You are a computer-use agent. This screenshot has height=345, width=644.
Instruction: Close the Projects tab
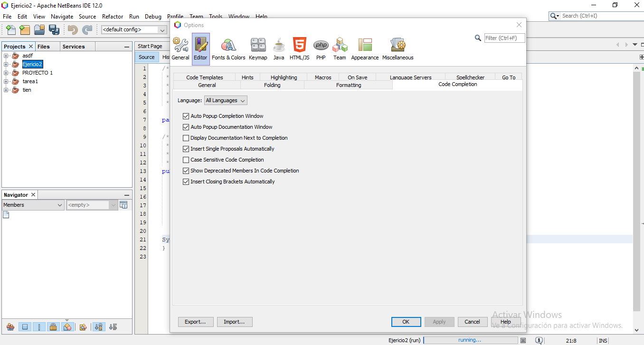(x=31, y=47)
